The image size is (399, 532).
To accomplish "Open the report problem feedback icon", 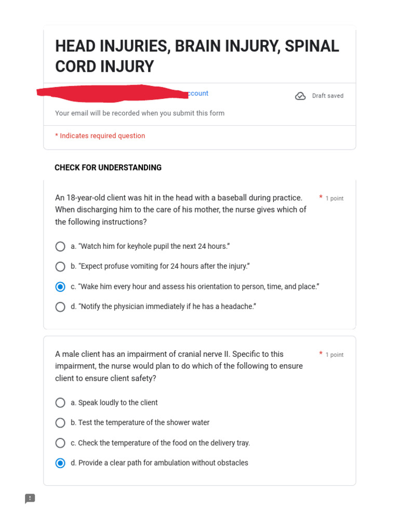I will (30, 498).
